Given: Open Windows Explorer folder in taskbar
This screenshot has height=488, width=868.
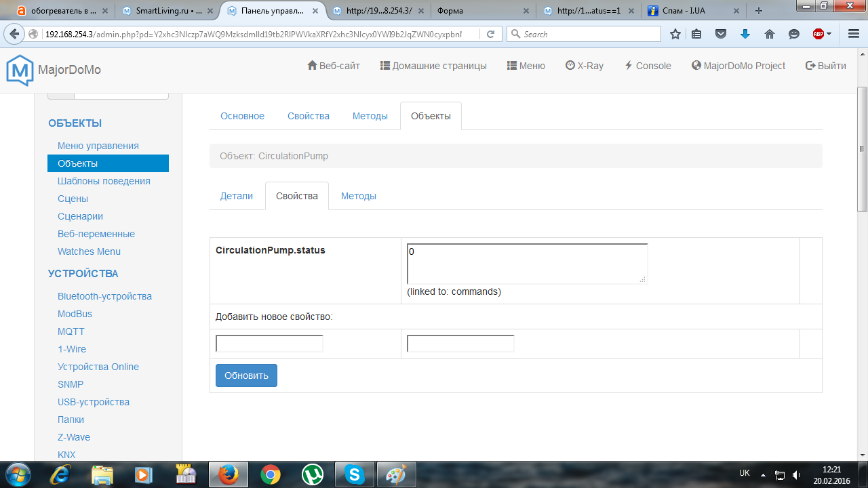Looking at the screenshot, I should coord(102,474).
